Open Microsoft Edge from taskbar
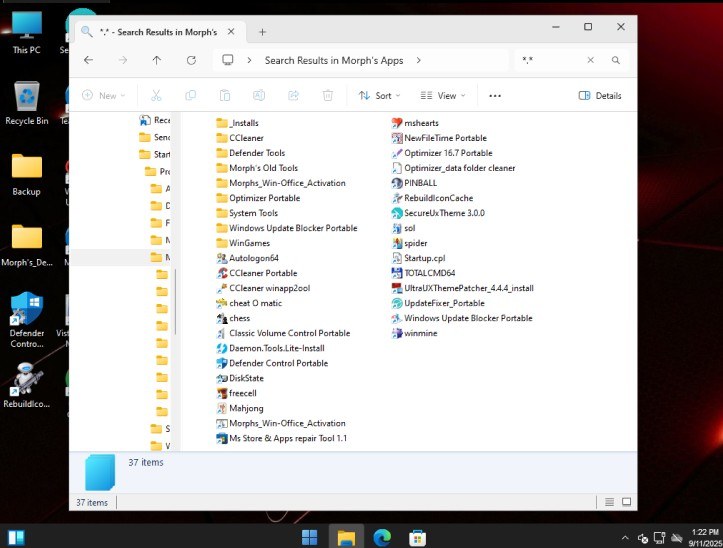The image size is (723, 548). [382, 537]
